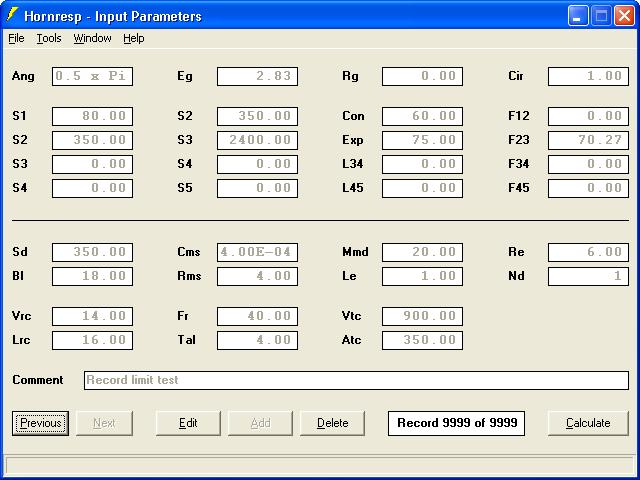Viewport: 640px width, 480px height.
Task: Click the disabled Next button
Action: [104, 423]
